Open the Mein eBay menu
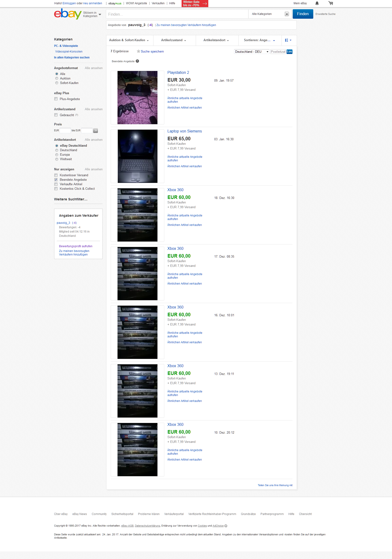This screenshot has width=392, height=559. (300, 3)
